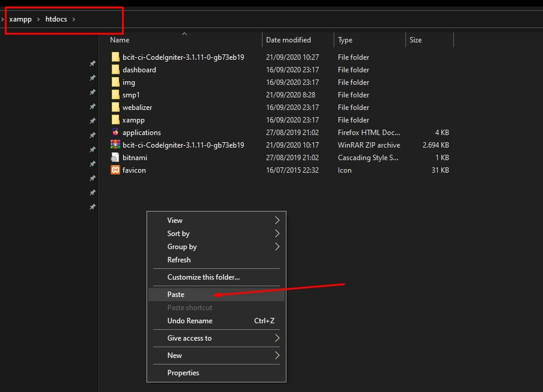
Task: Click the dashboard folder icon
Action: pyautogui.click(x=115, y=70)
